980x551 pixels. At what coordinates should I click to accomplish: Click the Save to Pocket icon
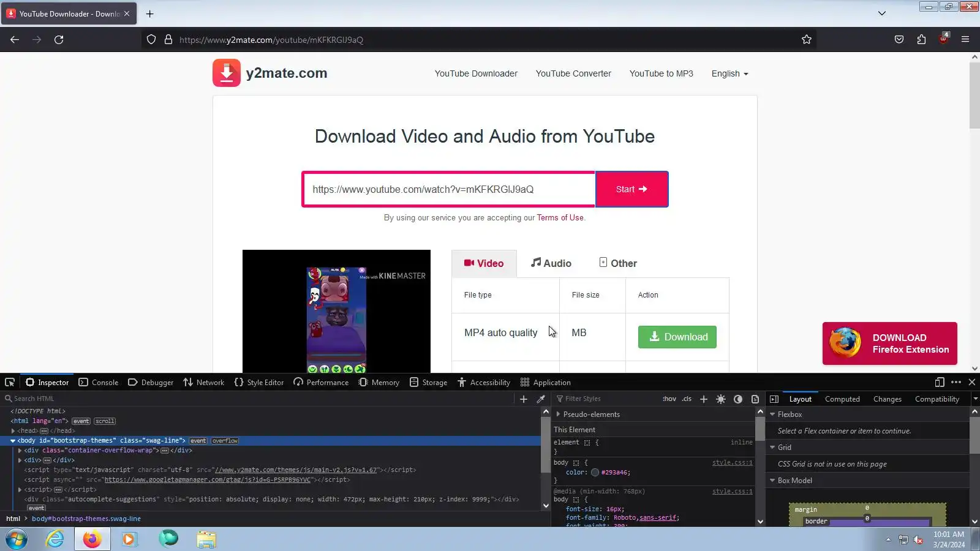point(899,40)
